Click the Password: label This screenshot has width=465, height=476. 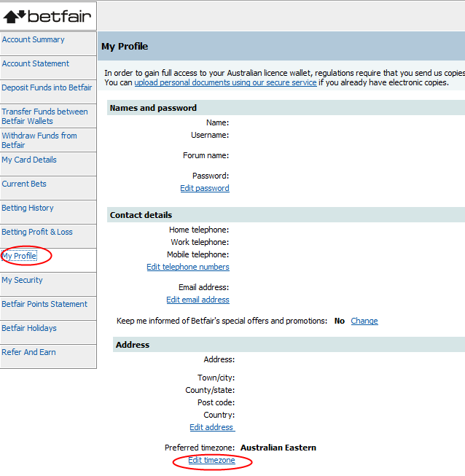tap(211, 176)
